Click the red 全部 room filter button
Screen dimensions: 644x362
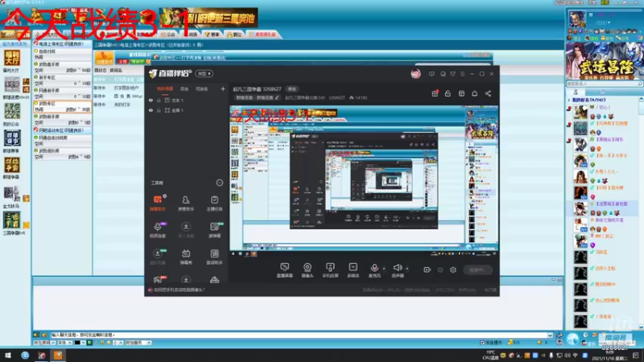[x=123, y=61]
